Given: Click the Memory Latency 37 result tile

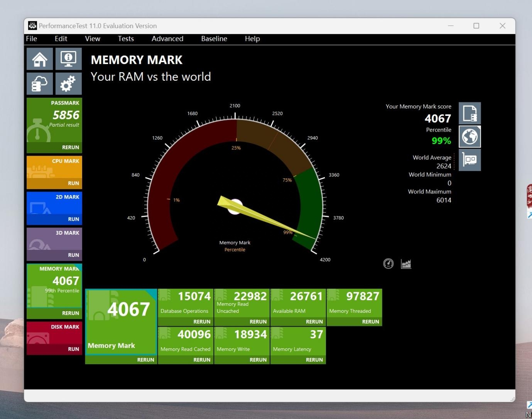Looking at the screenshot, I should click(298, 341).
